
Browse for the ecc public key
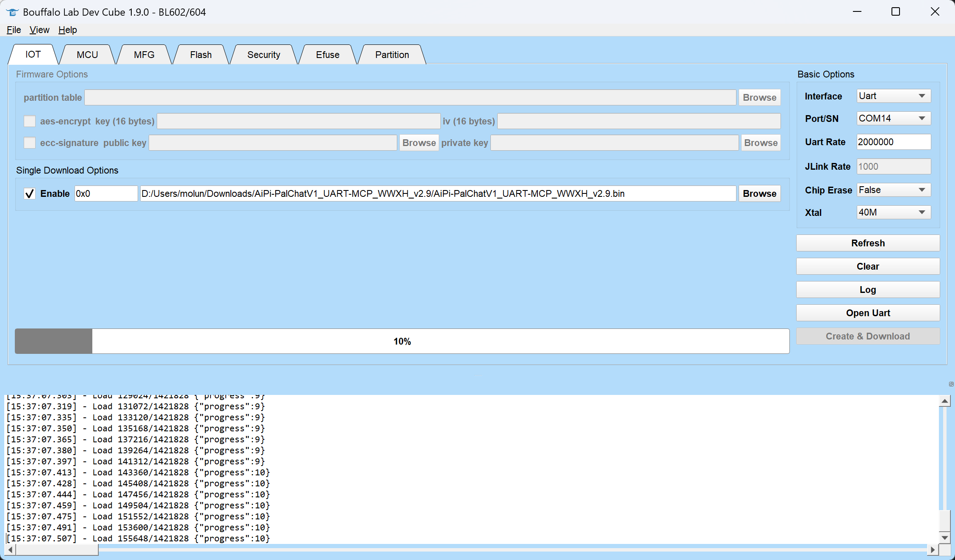419,143
